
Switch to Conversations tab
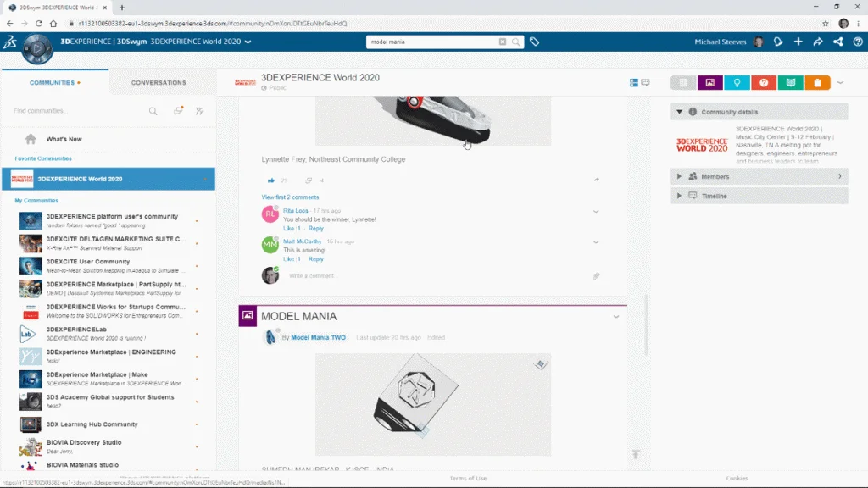[x=159, y=82]
